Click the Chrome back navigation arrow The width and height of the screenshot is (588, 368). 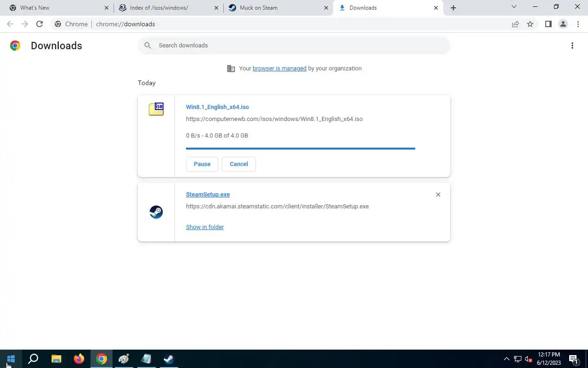(x=10, y=24)
